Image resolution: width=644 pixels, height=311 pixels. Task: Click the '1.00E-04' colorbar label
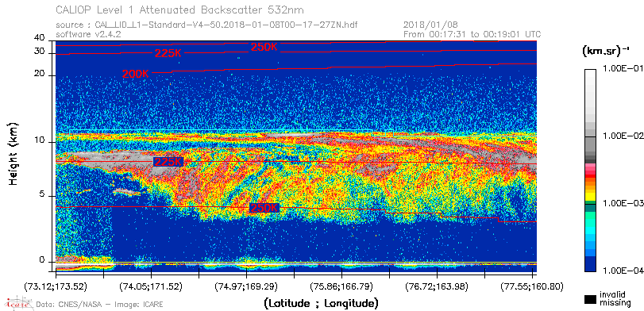click(623, 271)
